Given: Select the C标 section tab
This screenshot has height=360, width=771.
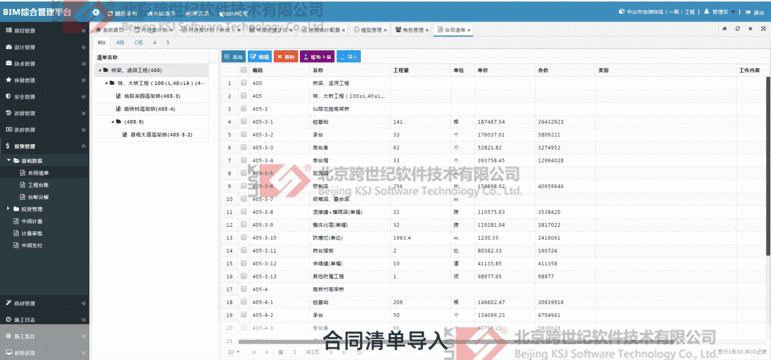Looking at the screenshot, I should coord(139,43).
